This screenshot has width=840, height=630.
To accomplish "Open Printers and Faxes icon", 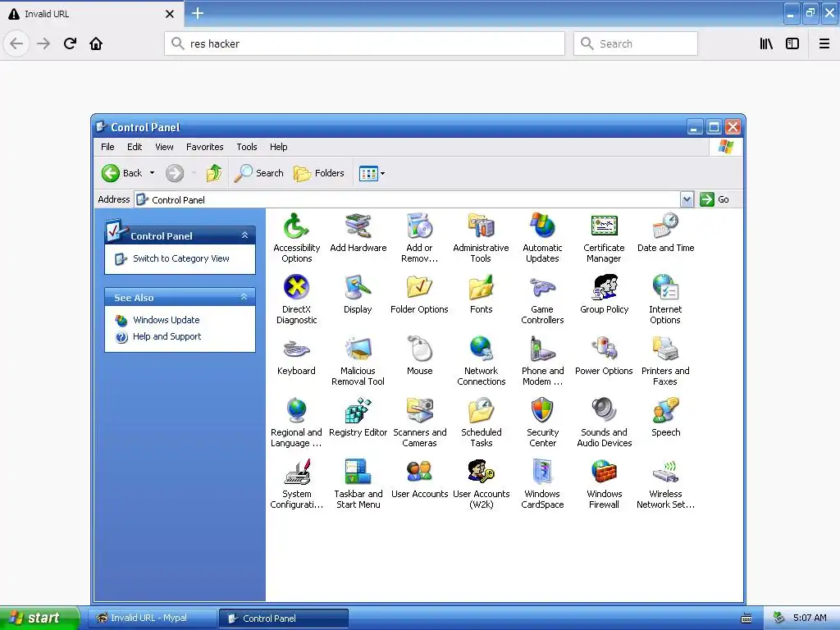I will [x=665, y=361].
